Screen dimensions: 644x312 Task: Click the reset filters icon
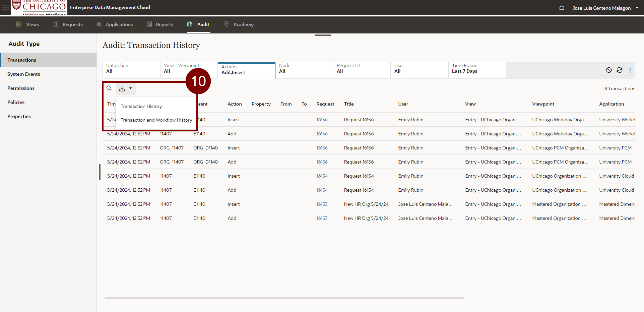[x=609, y=70]
